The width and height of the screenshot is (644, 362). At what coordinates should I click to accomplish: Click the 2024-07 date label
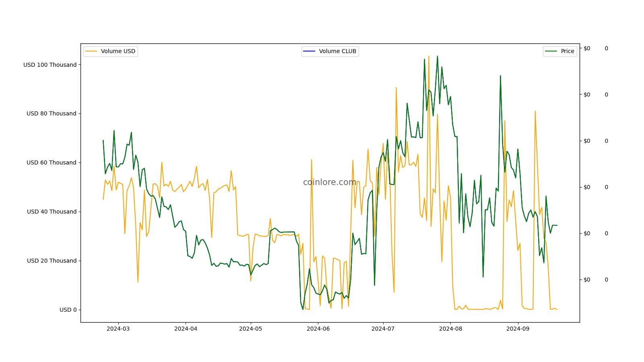pos(383,329)
